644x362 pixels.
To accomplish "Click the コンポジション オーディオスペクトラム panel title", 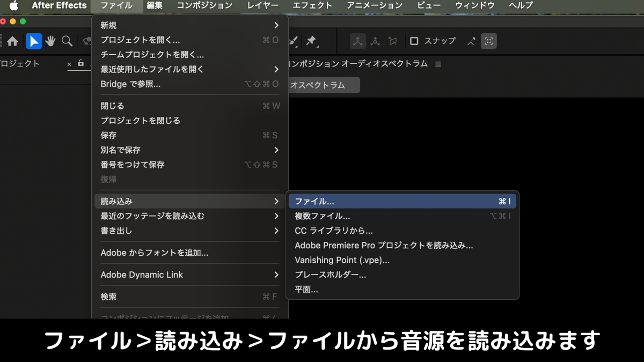I will point(358,64).
